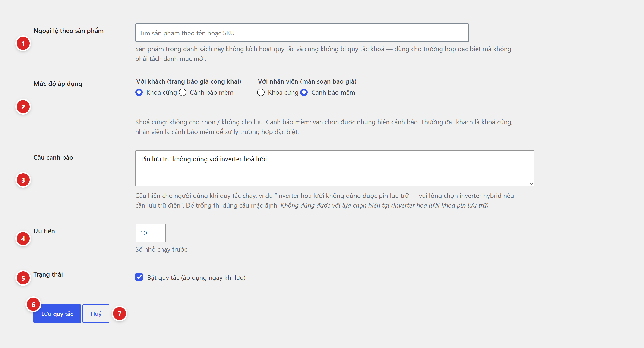Click 'Bật quy tắc (áp dụng ngay khi lưu)' label
The width and height of the screenshot is (644, 348).
click(x=196, y=278)
